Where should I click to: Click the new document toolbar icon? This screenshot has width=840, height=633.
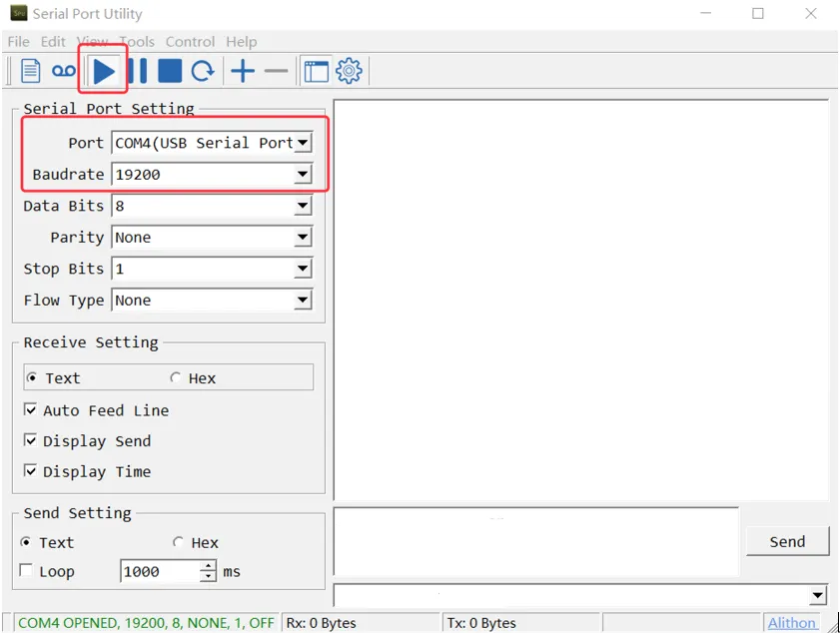click(x=31, y=71)
